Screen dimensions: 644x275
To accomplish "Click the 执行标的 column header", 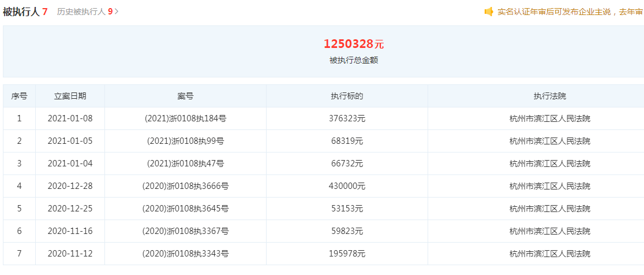I will (x=347, y=96).
